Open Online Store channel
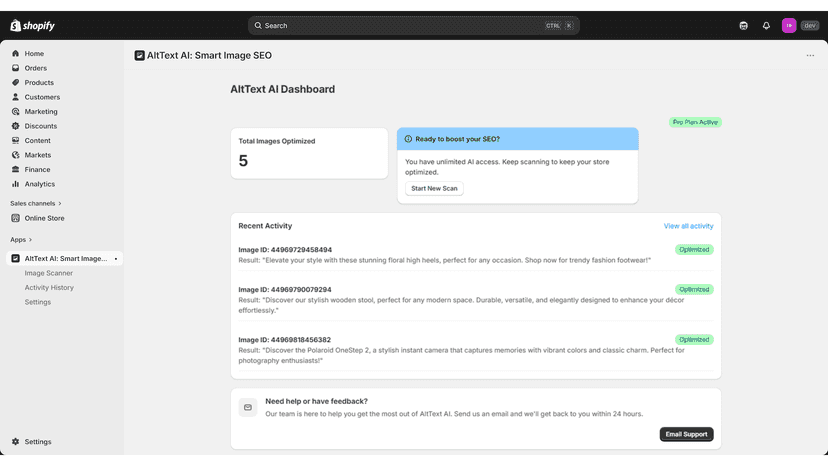 [x=44, y=218]
